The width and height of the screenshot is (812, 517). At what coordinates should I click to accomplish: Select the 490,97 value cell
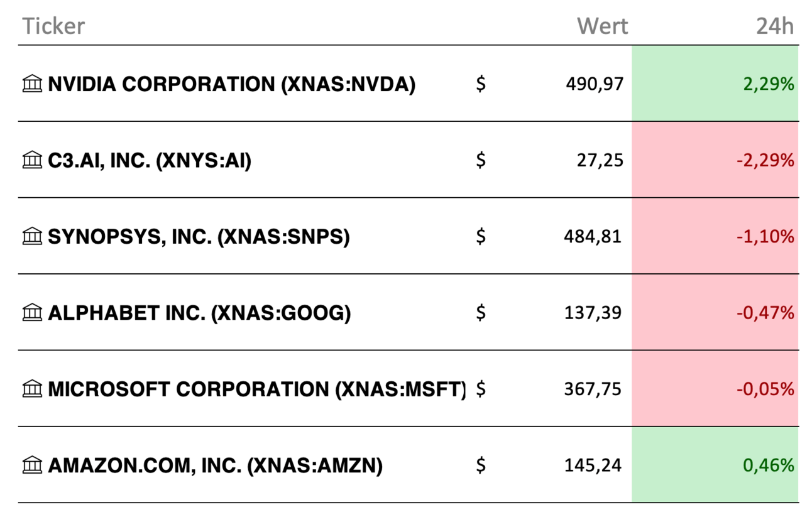(x=595, y=84)
